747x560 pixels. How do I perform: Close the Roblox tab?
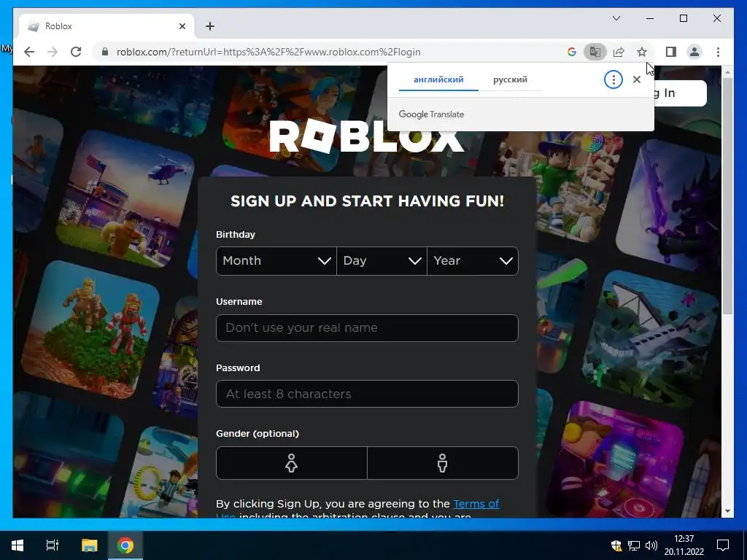coord(182,26)
